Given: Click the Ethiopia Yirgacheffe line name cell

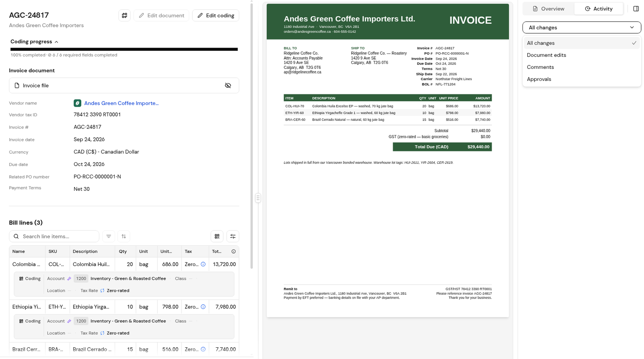Looking at the screenshot, I should point(27,307).
